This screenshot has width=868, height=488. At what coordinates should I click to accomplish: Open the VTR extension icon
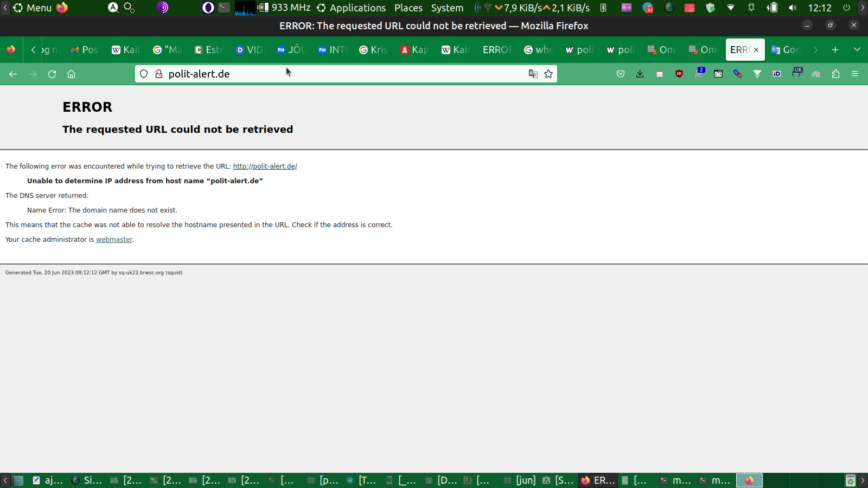[x=718, y=74]
